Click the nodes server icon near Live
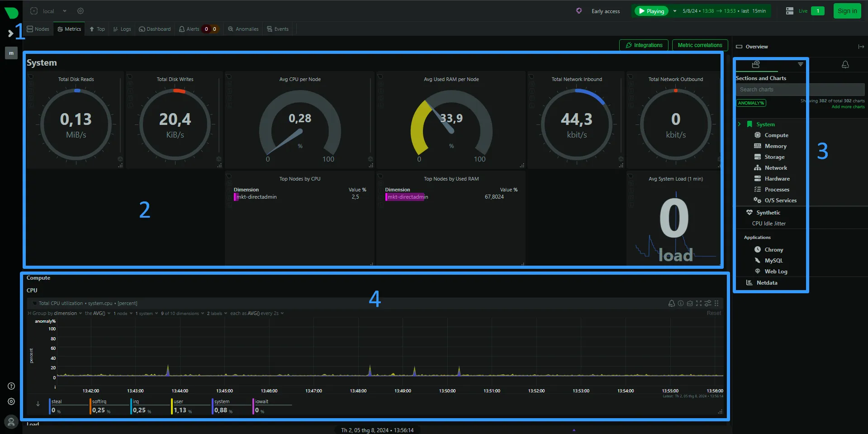 pyautogui.click(x=789, y=11)
